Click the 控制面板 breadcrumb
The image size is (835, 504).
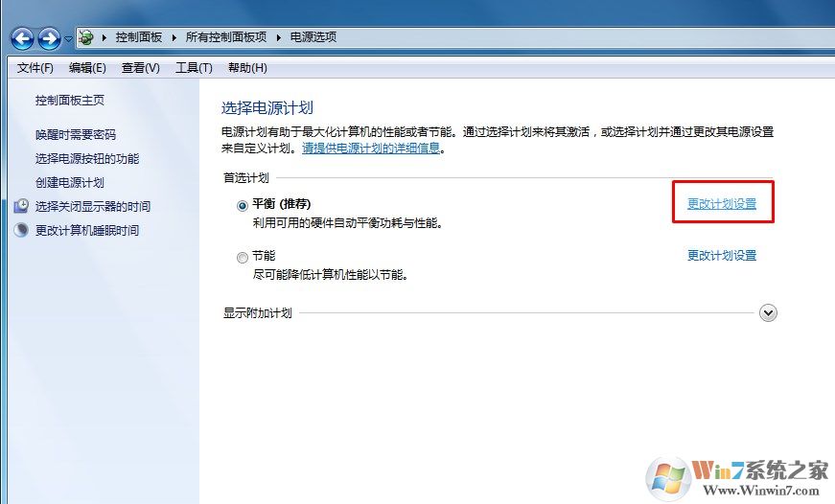point(138,37)
